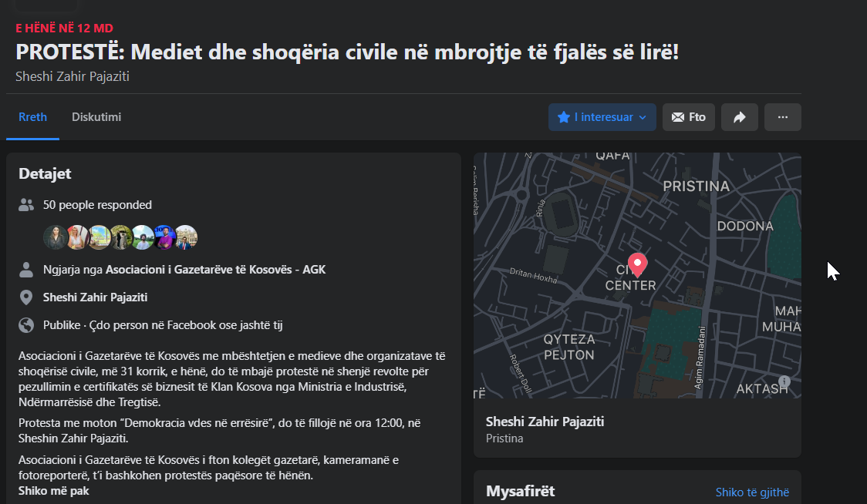867x504 pixels.
Task: Click Shiko të gjithë next to Mysafirët
Action: click(752, 492)
